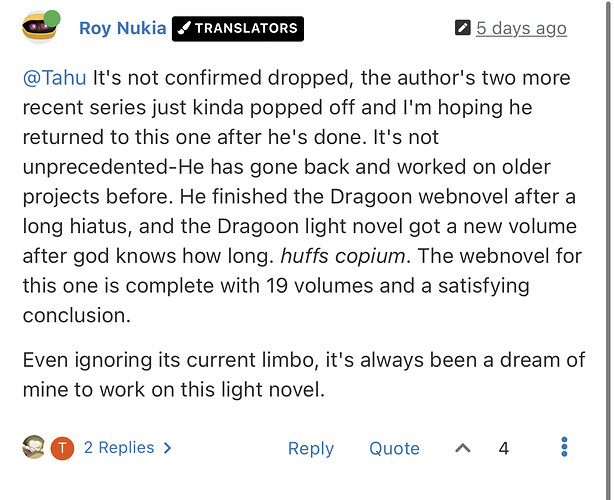Click the italic 'huffs copium' text

tap(343, 256)
